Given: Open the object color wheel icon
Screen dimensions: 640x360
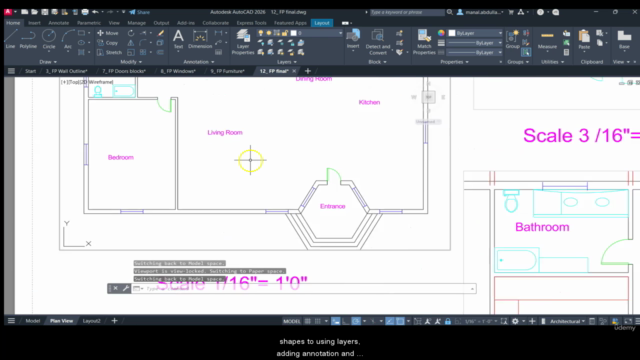Looking at the screenshot, I should 441,33.
